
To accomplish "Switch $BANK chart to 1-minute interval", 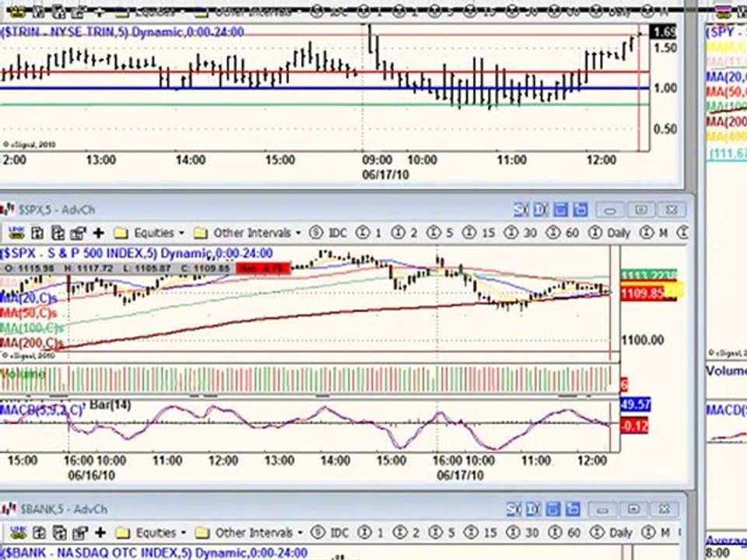I will 371,532.
